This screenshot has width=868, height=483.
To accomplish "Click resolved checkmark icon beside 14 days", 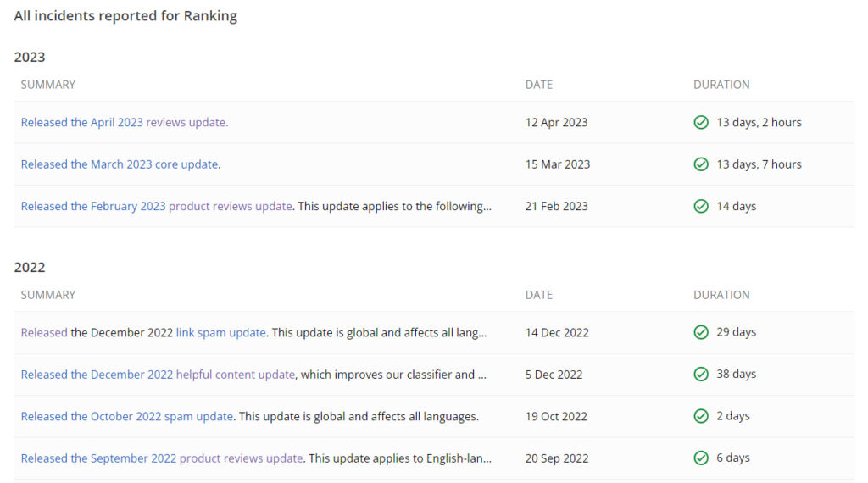I will [701, 207].
